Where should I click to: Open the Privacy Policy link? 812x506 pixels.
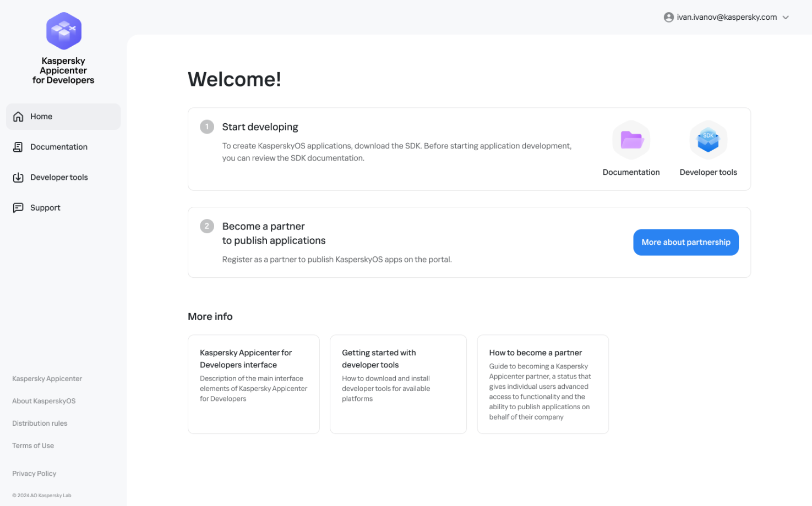click(34, 474)
